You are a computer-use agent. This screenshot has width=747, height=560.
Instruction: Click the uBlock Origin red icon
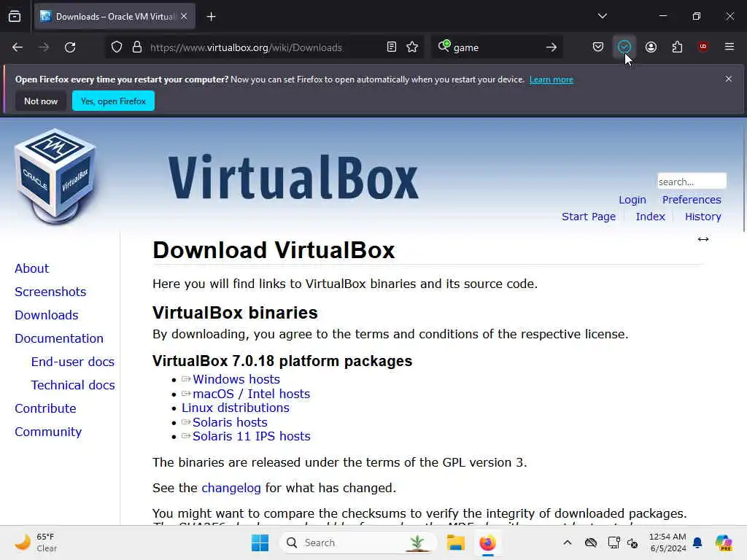click(703, 47)
